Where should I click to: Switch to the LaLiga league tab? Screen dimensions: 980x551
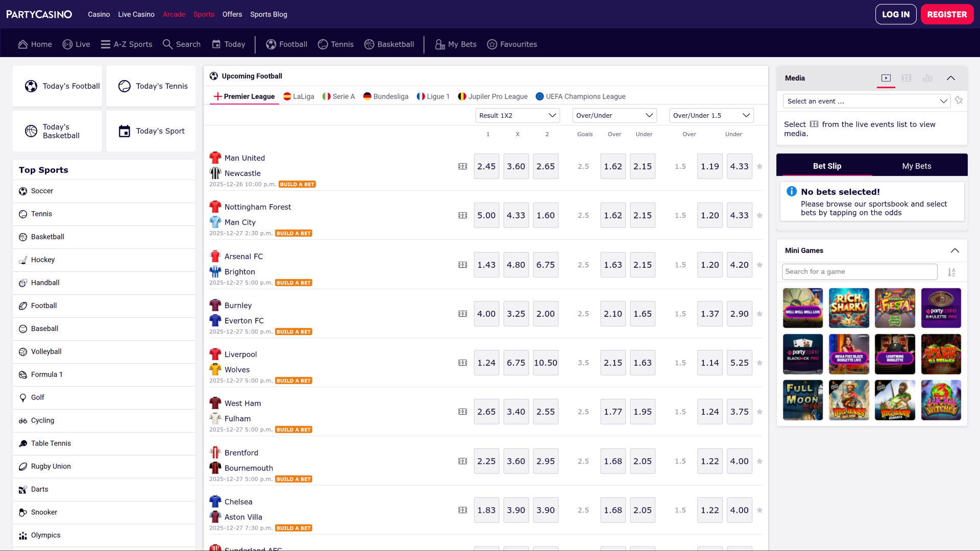[299, 96]
